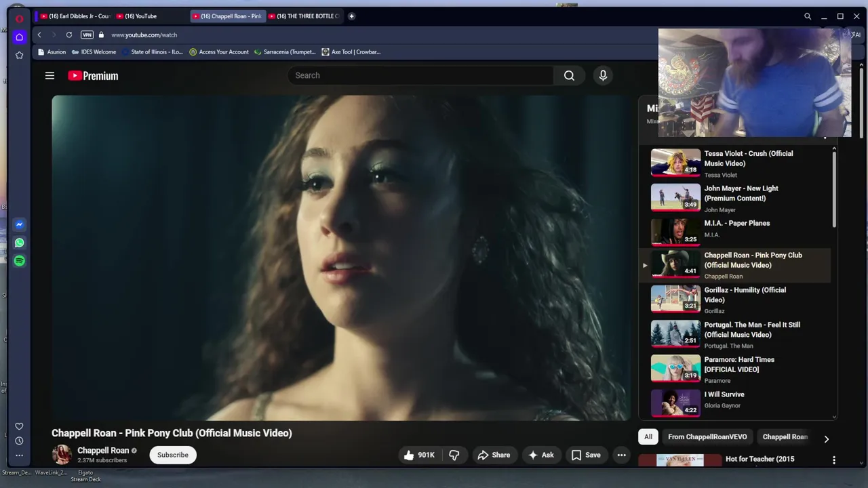This screenshot has height=488, width=868.
Task: Switch to the YouTube tab
Action: (x=151, y=16)
